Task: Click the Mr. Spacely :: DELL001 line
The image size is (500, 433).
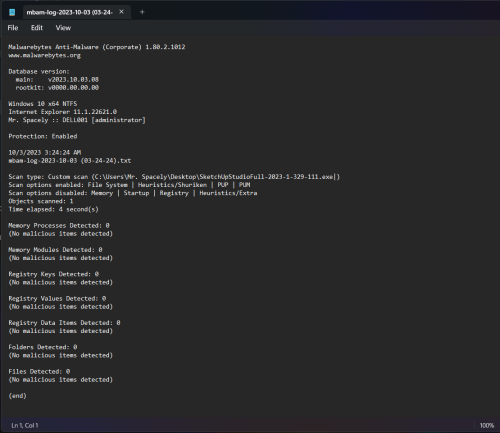Action: pyautogui.click(x=77, y=120)
